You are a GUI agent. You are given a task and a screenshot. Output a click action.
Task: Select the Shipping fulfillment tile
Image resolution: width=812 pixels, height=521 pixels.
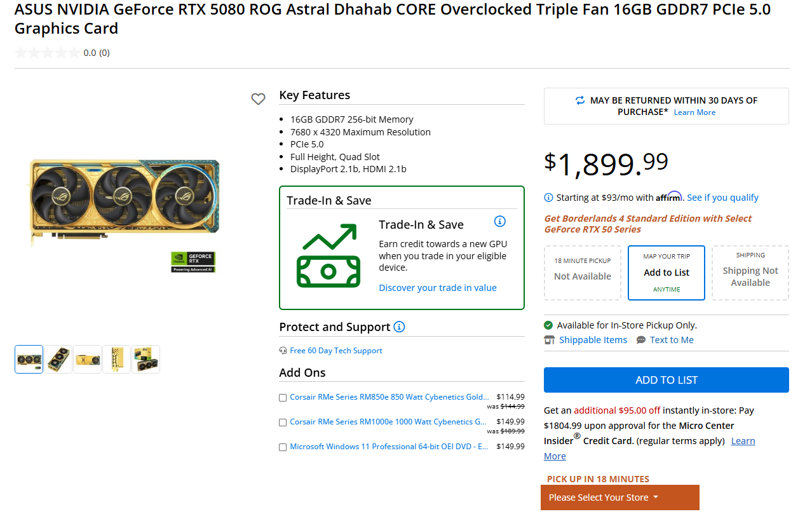tap(750, 273)
